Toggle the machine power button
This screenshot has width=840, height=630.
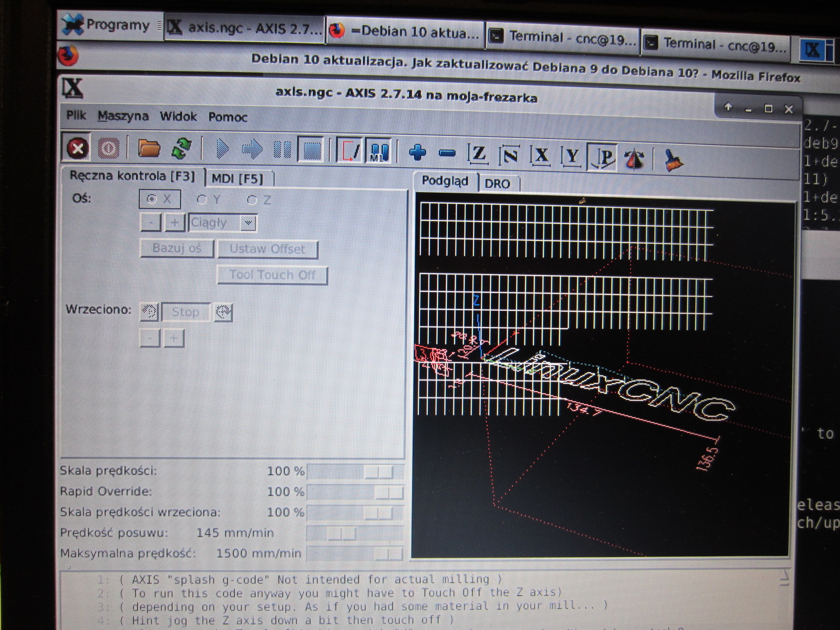[108, 149]
